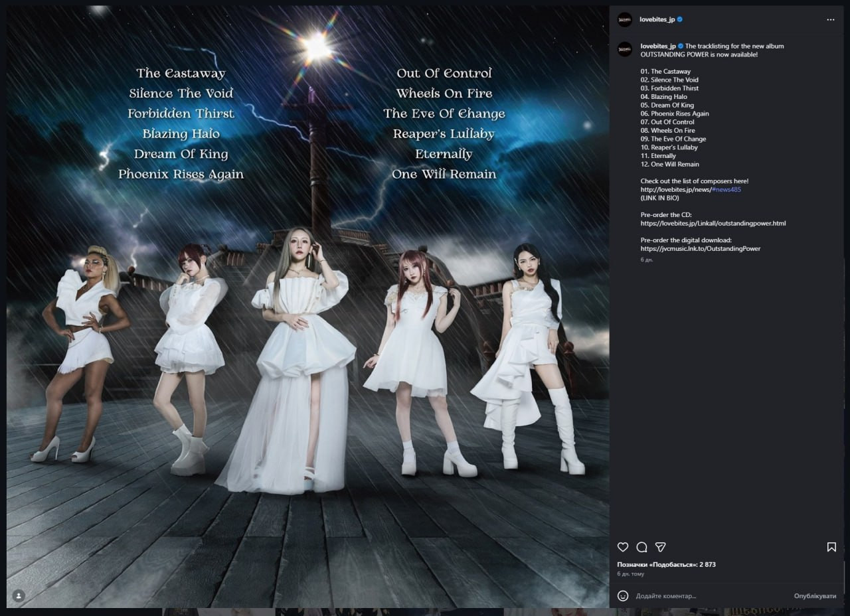Focus the Додайте коментар input field
Screen dimensions: 850x616
(x=711, y=596)
